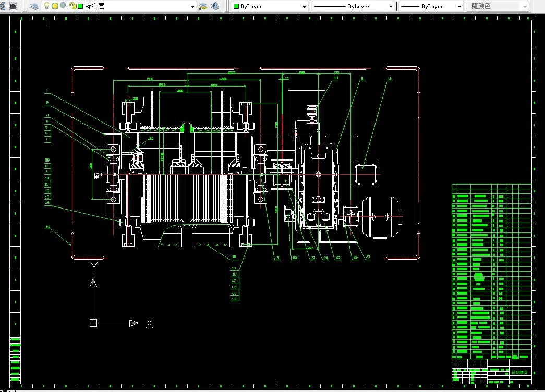Select callout number 1 at upper left

tap(47, 91)
